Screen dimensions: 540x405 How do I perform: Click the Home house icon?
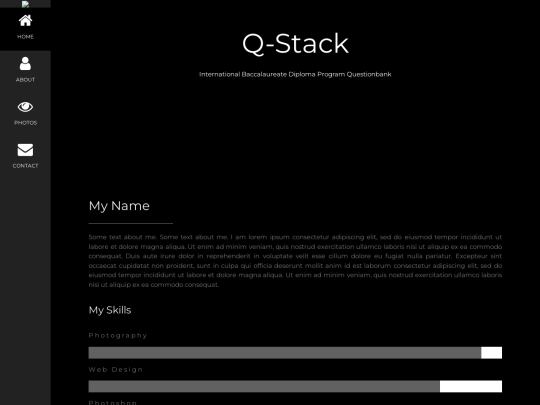tap(25, 21)
